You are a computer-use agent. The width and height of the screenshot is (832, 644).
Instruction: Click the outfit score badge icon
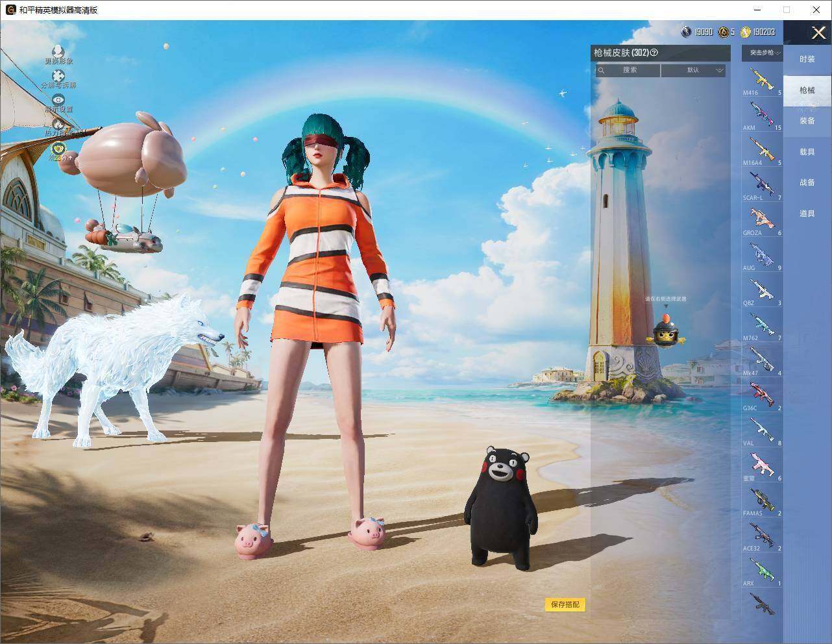coord(58,149)
